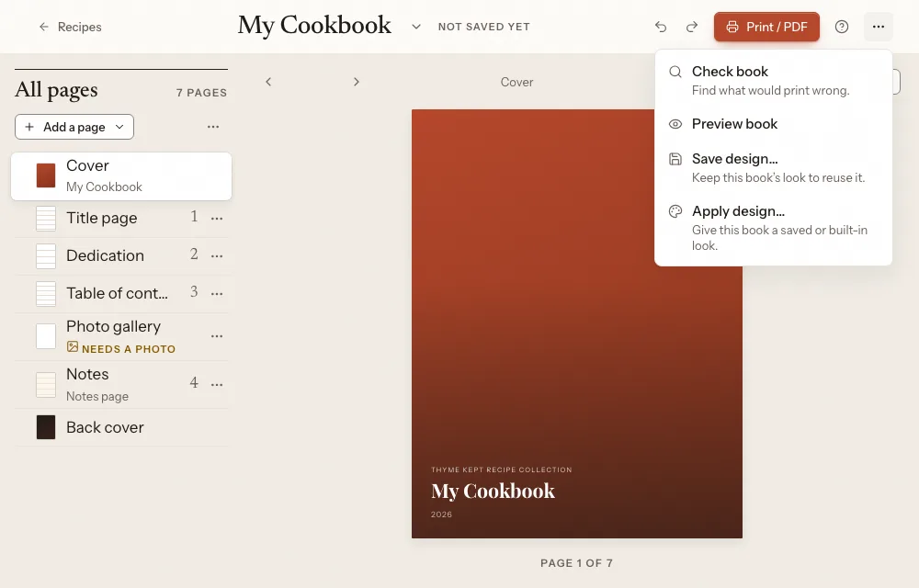This screenshot has height=588, width=919.
Task: Open Dedication row options ellipsis
Action: [x=217, y=256]
